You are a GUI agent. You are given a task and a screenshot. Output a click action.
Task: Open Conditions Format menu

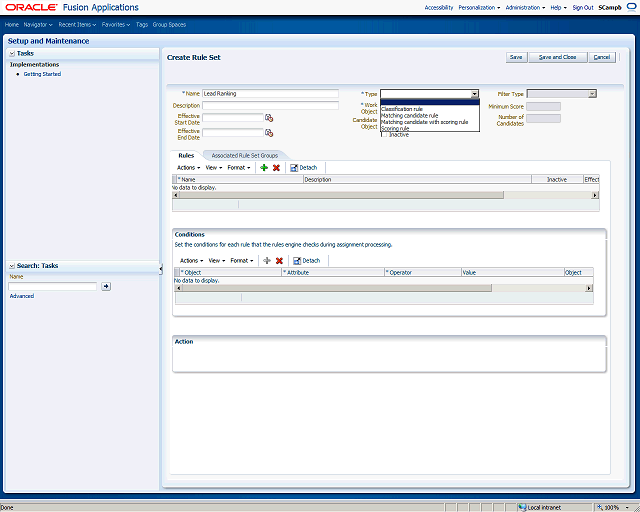[242, 261]
